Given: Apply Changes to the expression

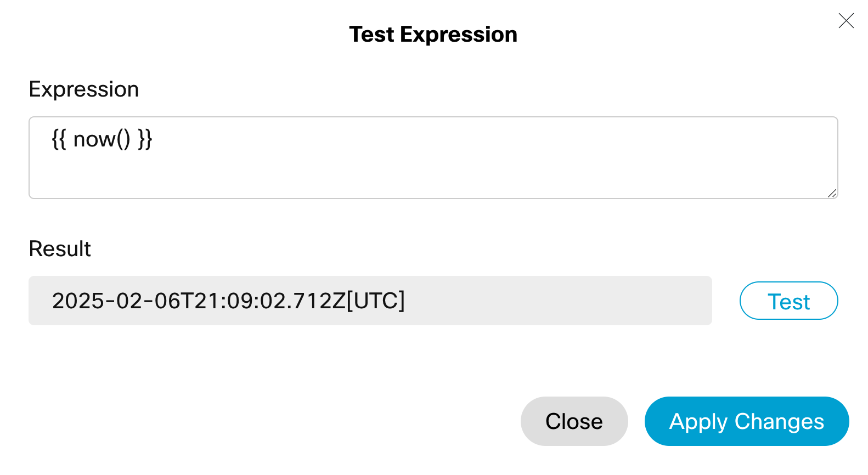Looking at the screenshot, I should pyautogui.click(x=746, y=421).
